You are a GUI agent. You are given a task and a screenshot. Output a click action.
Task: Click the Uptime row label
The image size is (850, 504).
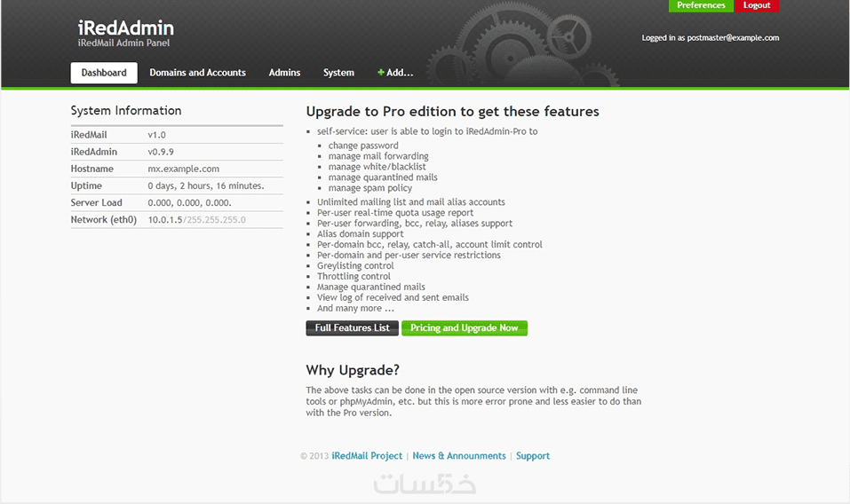[86, 185]
